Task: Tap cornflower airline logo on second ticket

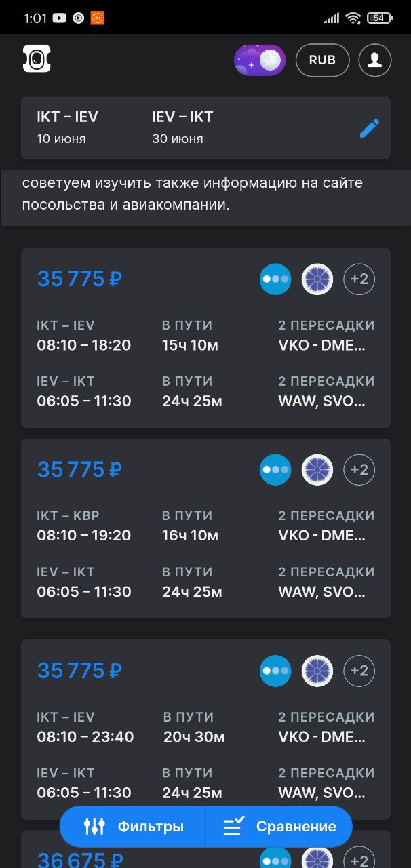Action: 317,469
